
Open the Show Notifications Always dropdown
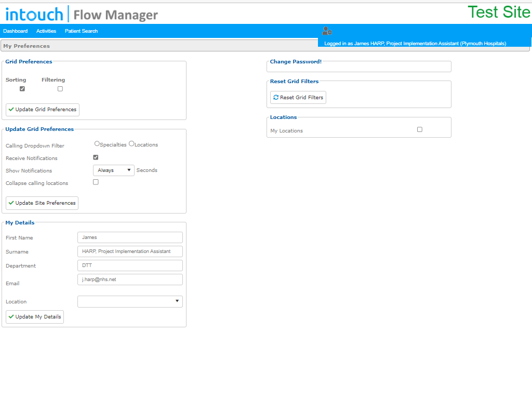(114, 170)
